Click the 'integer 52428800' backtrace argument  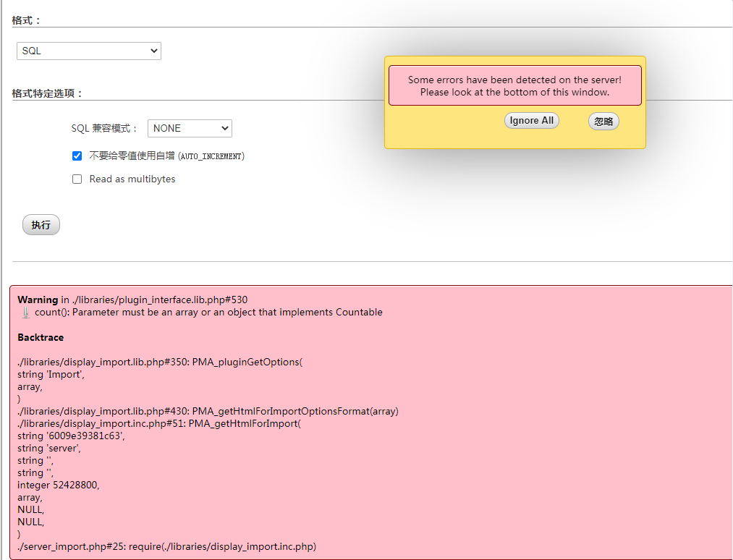(58, 485)
